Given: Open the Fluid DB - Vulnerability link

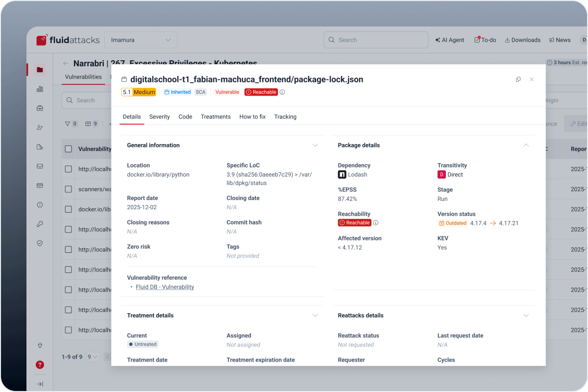Looking at the screenshot, I should (165, 287).
